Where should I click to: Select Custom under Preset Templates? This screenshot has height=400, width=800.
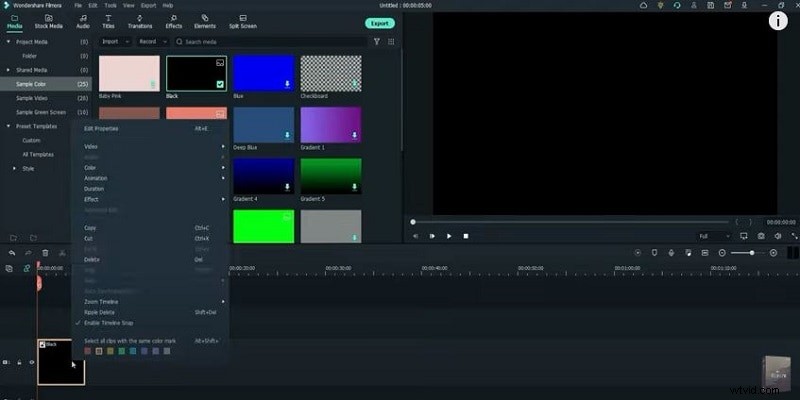pos(31,140)
